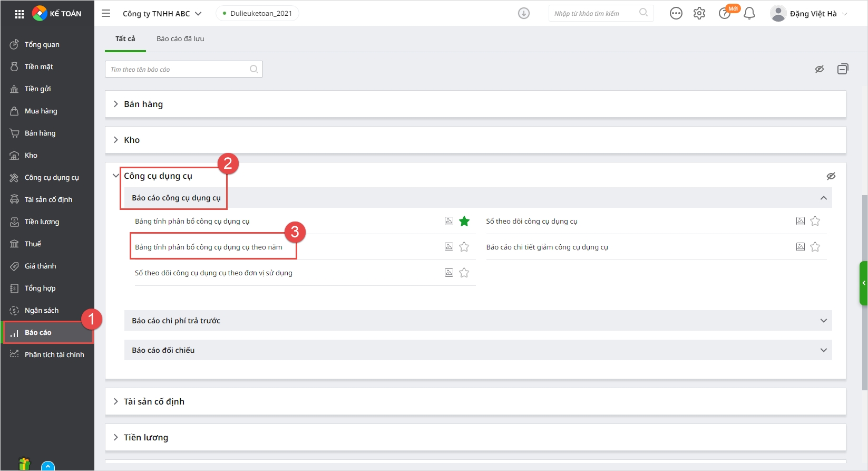Click the download status icon in header
868x471 pixels.
click(523, 14)
